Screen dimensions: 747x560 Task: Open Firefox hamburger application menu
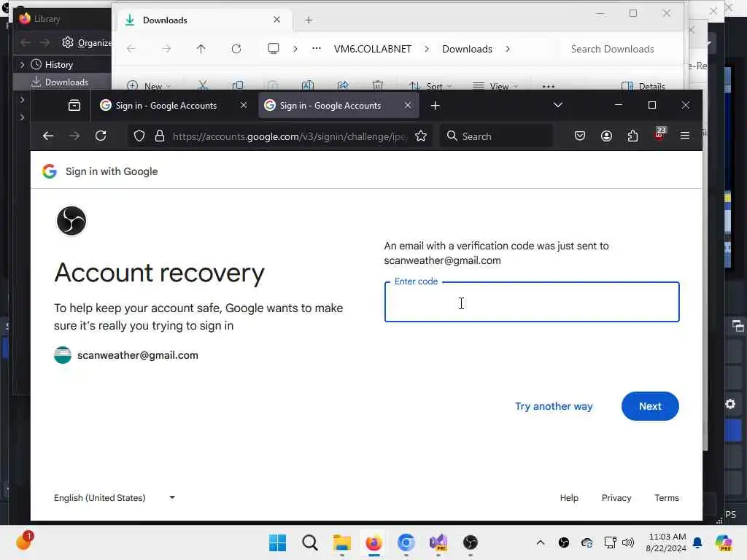pos(685,136)
